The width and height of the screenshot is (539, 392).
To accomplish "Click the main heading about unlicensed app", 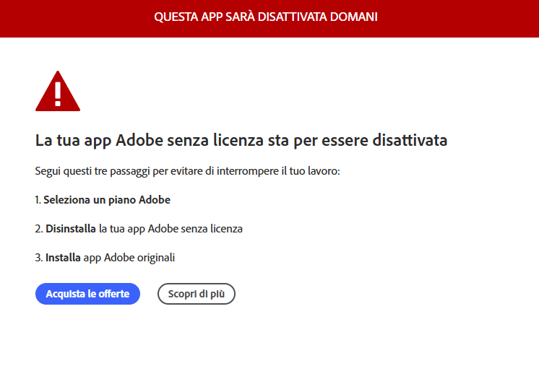I will pos(241,140).
